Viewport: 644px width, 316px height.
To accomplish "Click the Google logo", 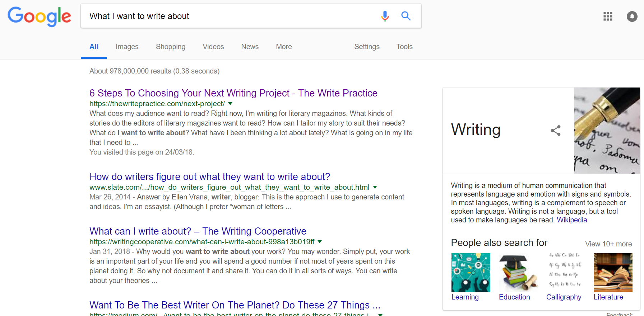I will click(x=39, y=16).
